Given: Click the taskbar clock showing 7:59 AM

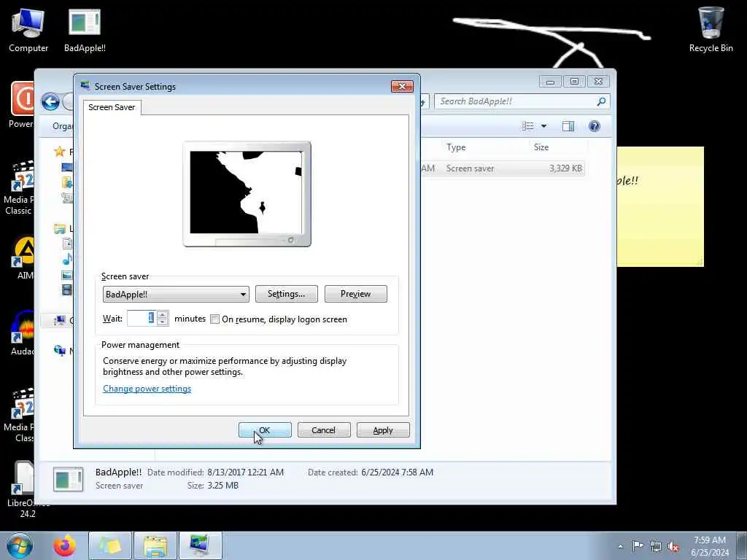Looking at the screenshot, I should (710, 545).
